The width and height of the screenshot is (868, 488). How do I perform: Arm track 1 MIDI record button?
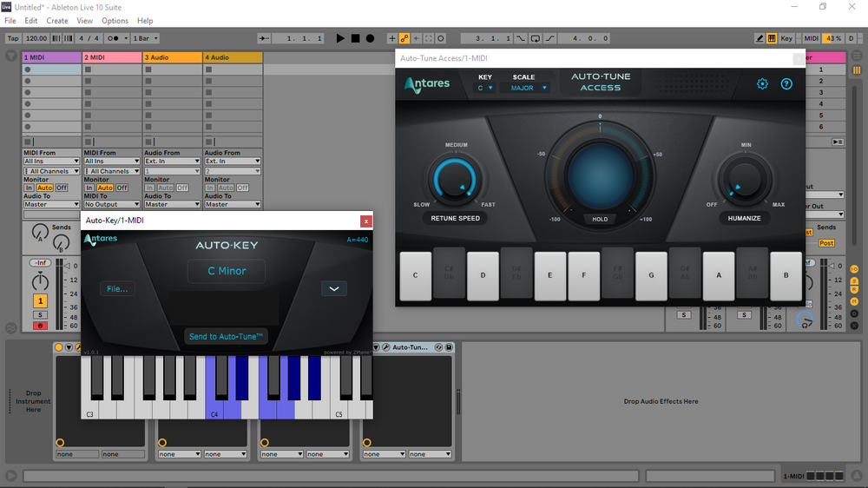(x=40, y=326)
